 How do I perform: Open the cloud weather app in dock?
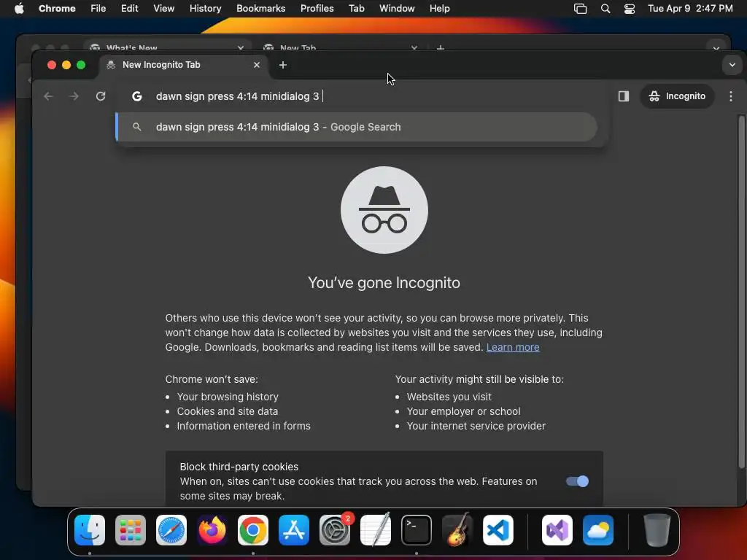click(598, 530)
